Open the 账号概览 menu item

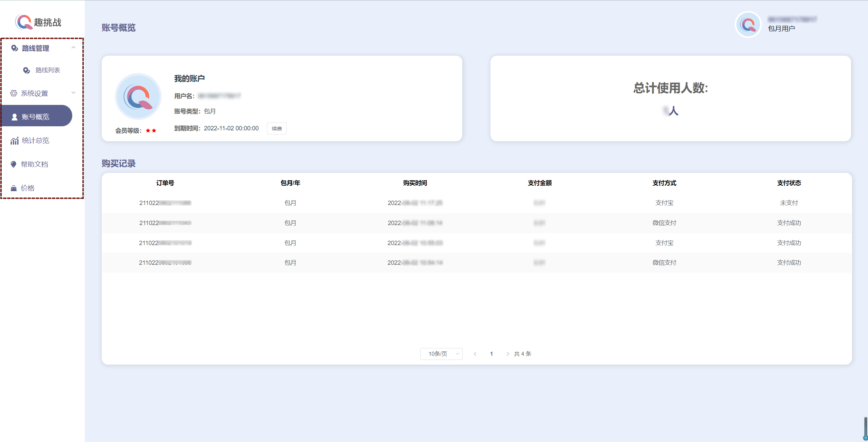(36, 117)
